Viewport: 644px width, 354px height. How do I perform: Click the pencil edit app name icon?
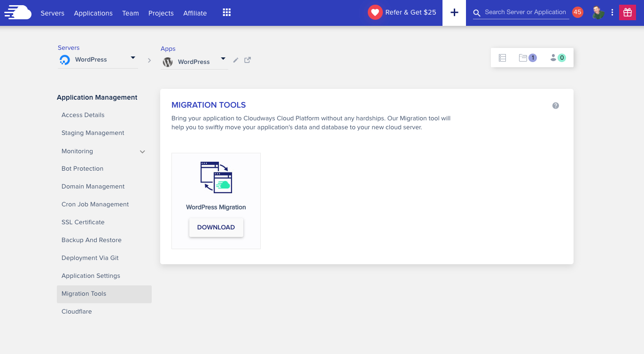(236, 60)
